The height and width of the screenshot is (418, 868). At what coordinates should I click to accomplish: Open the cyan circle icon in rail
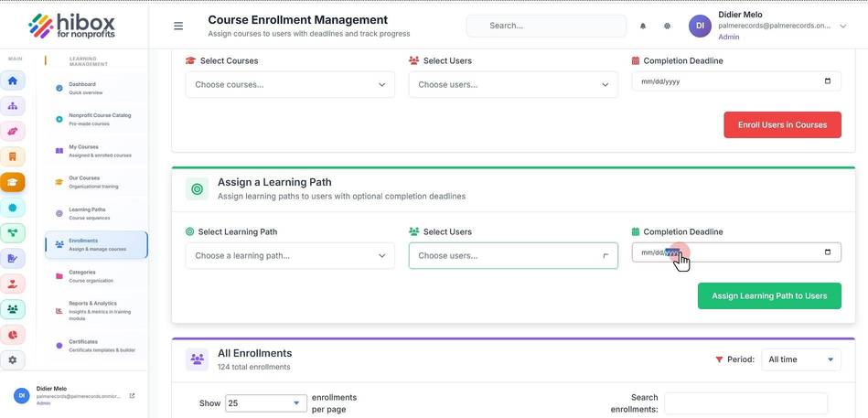tap(12, 208)
